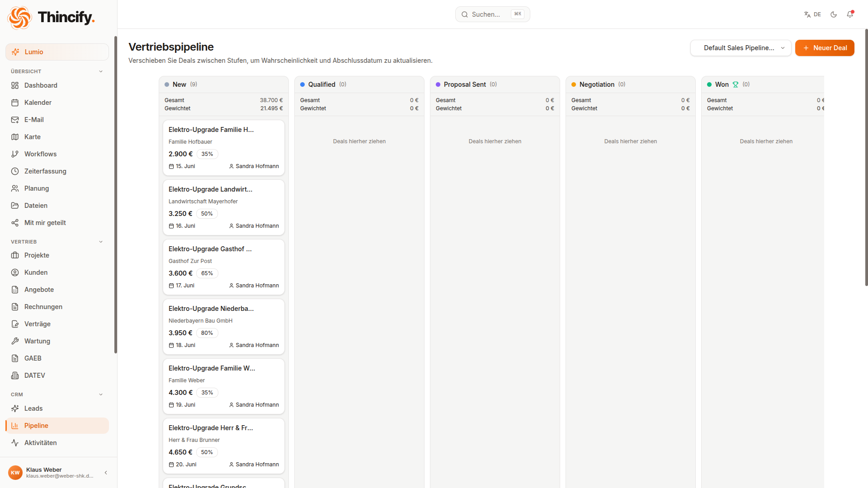Screen dimensions: 868x488
Task: Click the 80% probability badge
Action: (x=207, y=333)
